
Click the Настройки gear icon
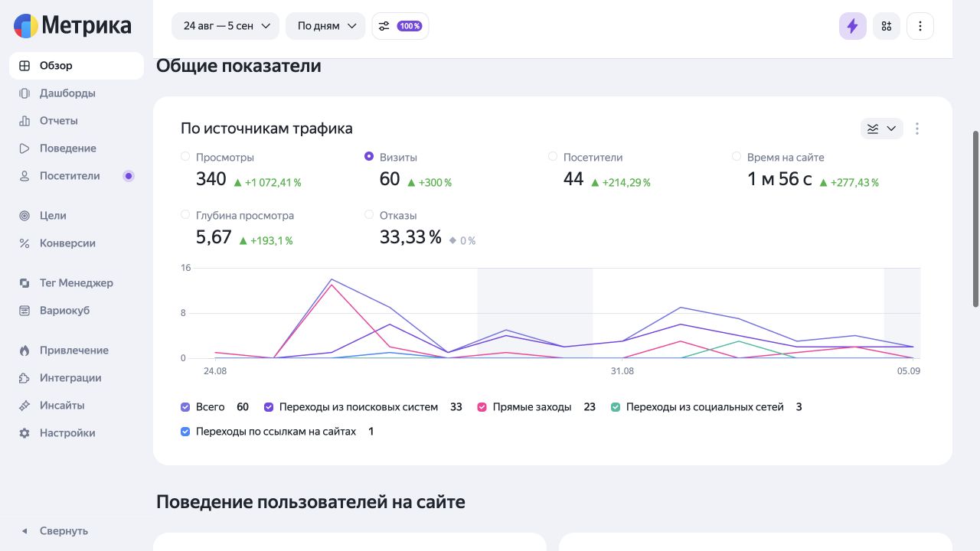pos(24,433)
